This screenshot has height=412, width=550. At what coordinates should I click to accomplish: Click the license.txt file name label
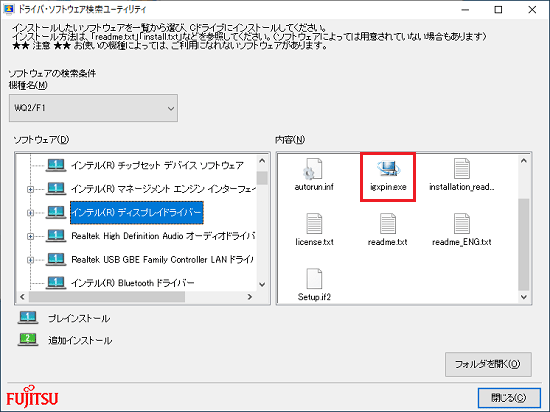[x=314, y=242]
